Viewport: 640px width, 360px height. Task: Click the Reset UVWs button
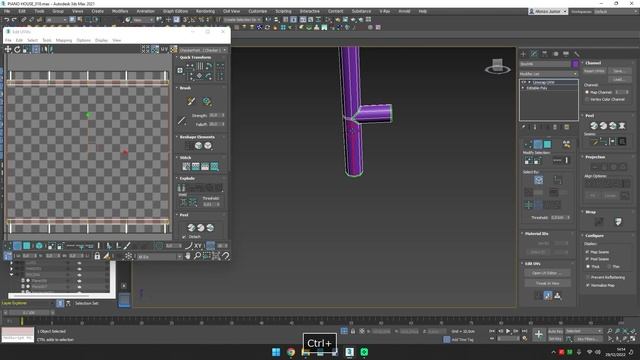594,71
